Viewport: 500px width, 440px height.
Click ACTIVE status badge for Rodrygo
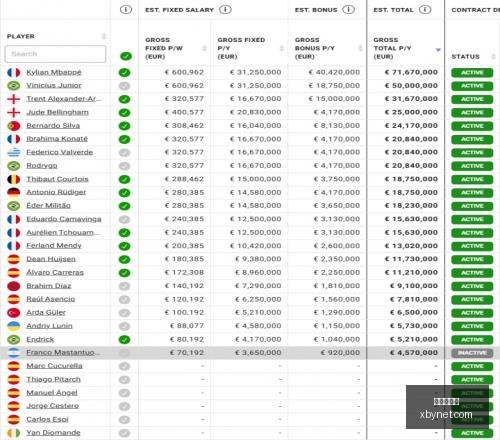pos(472,166)
